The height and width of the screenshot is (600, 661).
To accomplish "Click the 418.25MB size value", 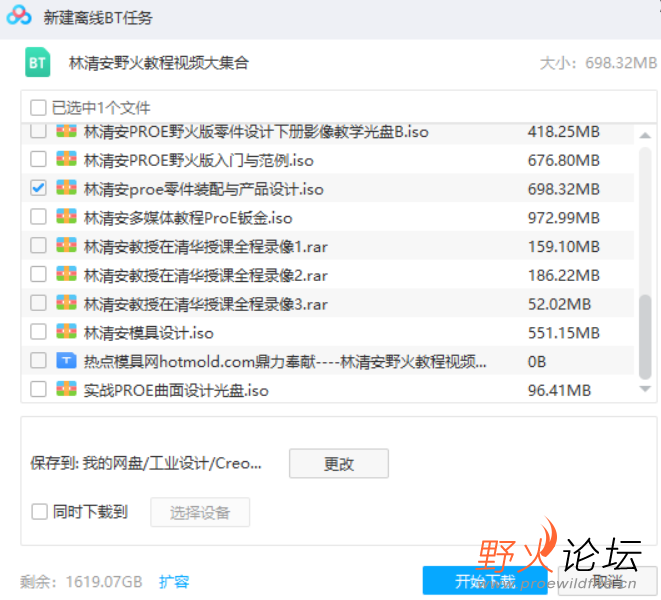I will coord(564,132).
